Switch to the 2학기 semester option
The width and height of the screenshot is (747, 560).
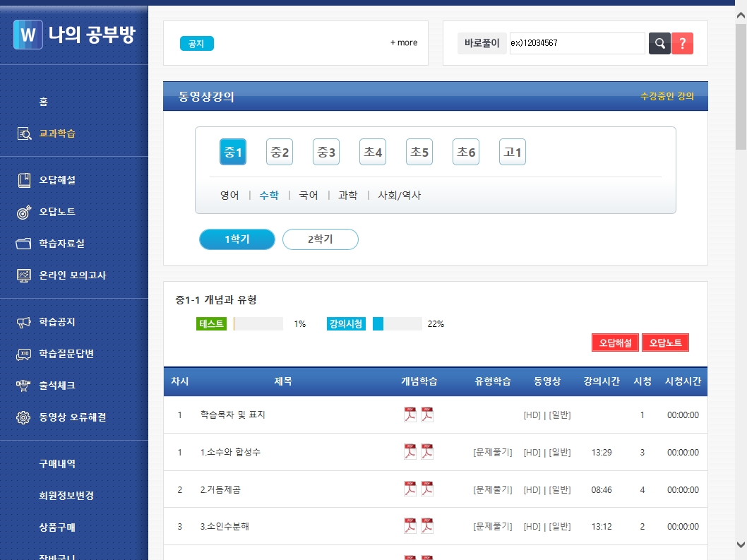[320, 239]
